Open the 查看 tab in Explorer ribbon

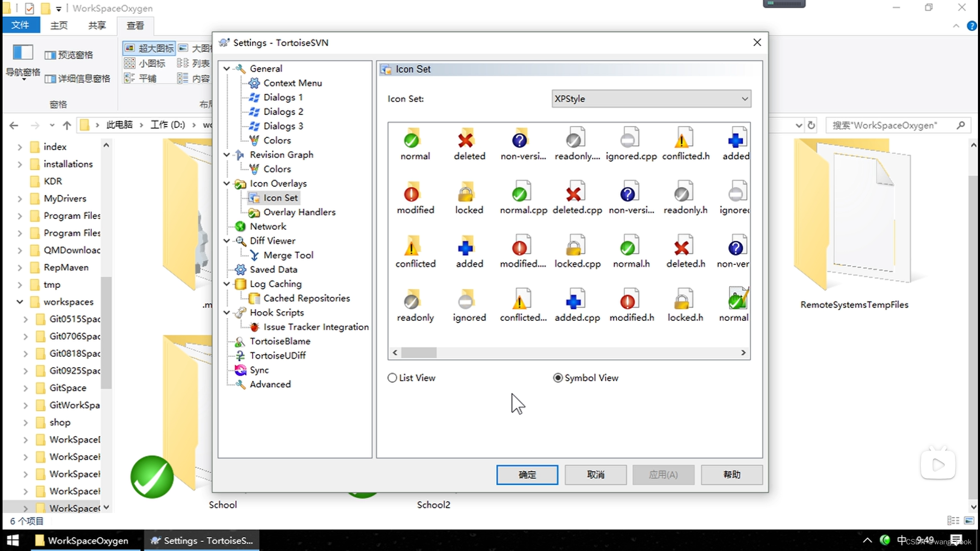(135, 25)
